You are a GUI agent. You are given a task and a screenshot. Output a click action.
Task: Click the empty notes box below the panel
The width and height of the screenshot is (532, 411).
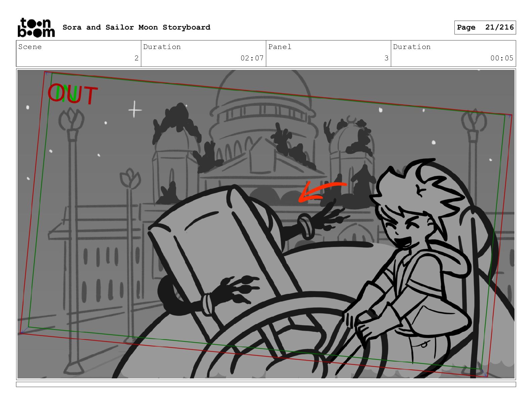266,384
